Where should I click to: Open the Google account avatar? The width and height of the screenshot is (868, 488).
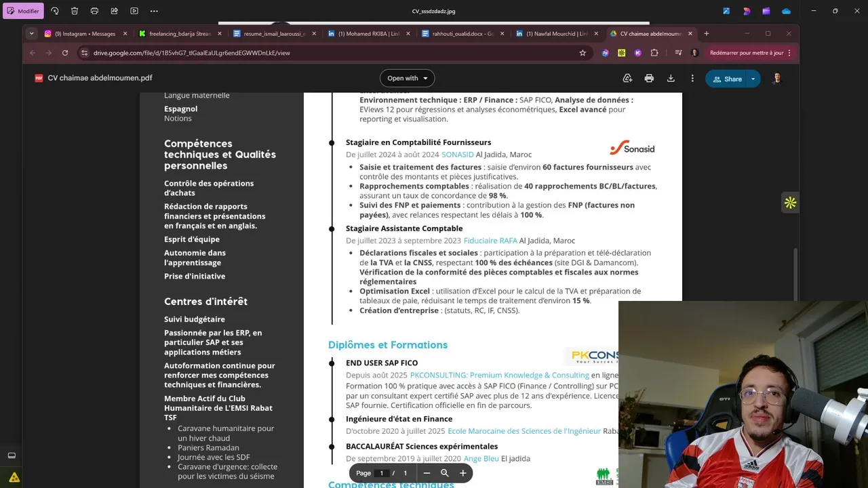[x=777, y=79]
